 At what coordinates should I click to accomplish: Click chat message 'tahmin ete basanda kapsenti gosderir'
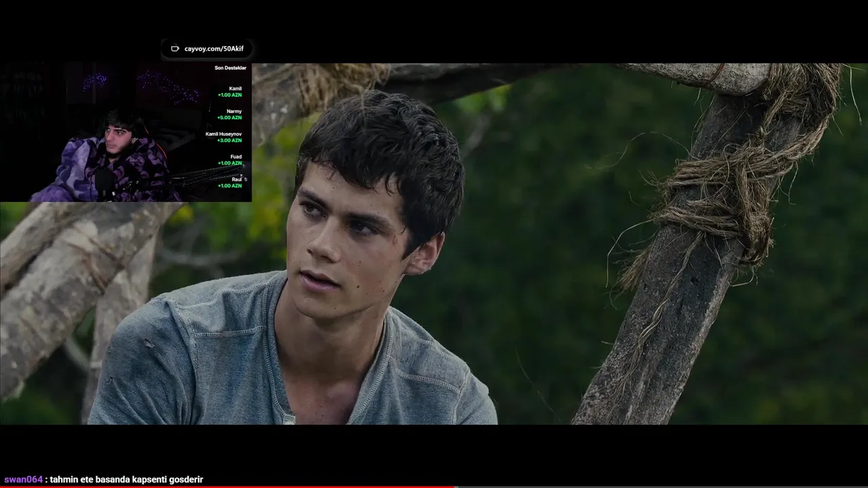click(x=127, y=479)
